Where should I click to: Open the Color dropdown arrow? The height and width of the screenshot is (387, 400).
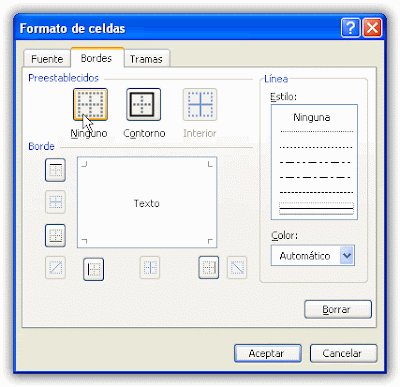pyautogui.click(x=347, y=256)
